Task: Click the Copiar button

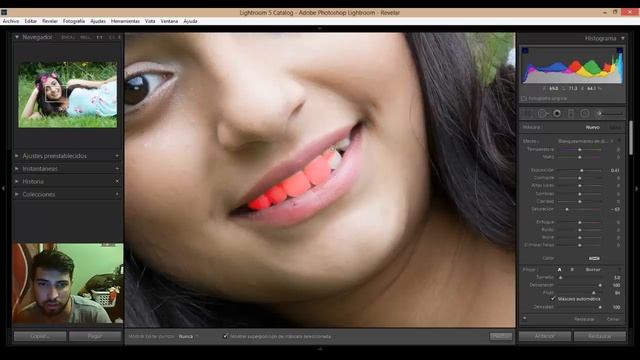Action: pos(40,336)
